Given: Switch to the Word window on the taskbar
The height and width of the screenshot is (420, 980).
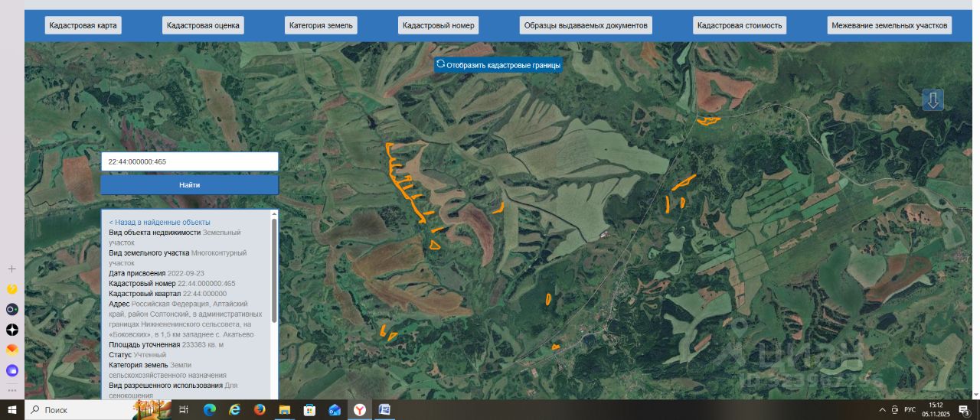Looking at the screenshot, I should (x=384, y=410).
